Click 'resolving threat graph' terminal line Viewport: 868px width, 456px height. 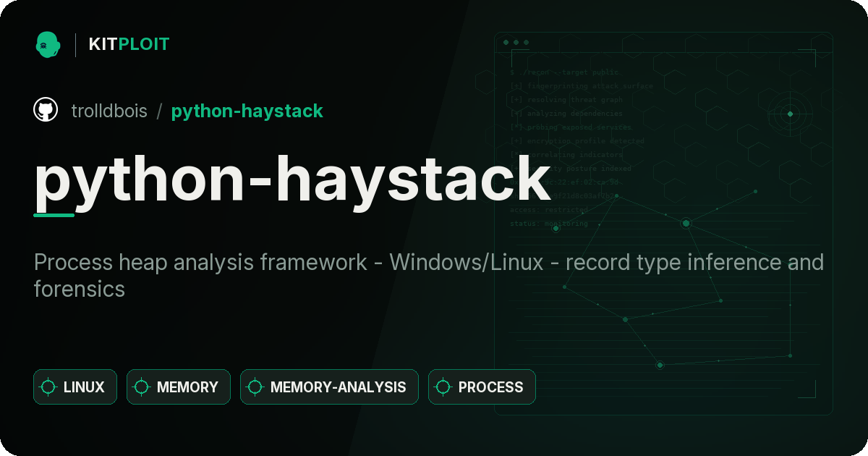566,100
